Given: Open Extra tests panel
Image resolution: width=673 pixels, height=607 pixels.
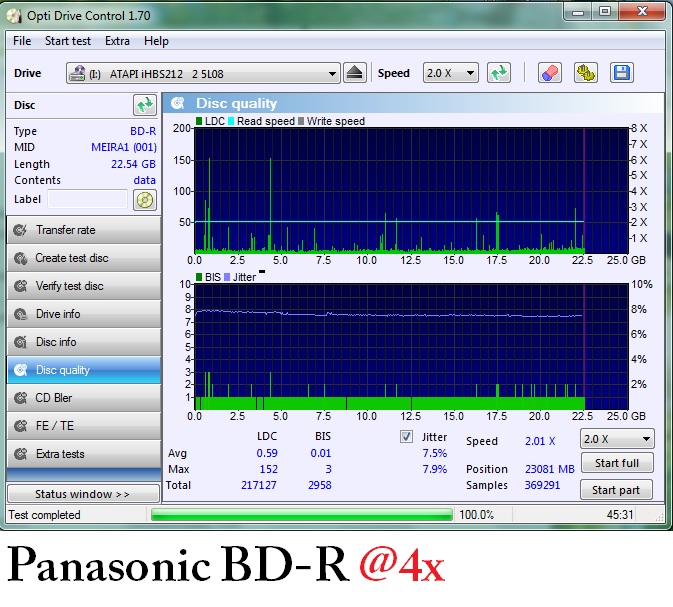Looking at the screenshot, I should 84,454.
